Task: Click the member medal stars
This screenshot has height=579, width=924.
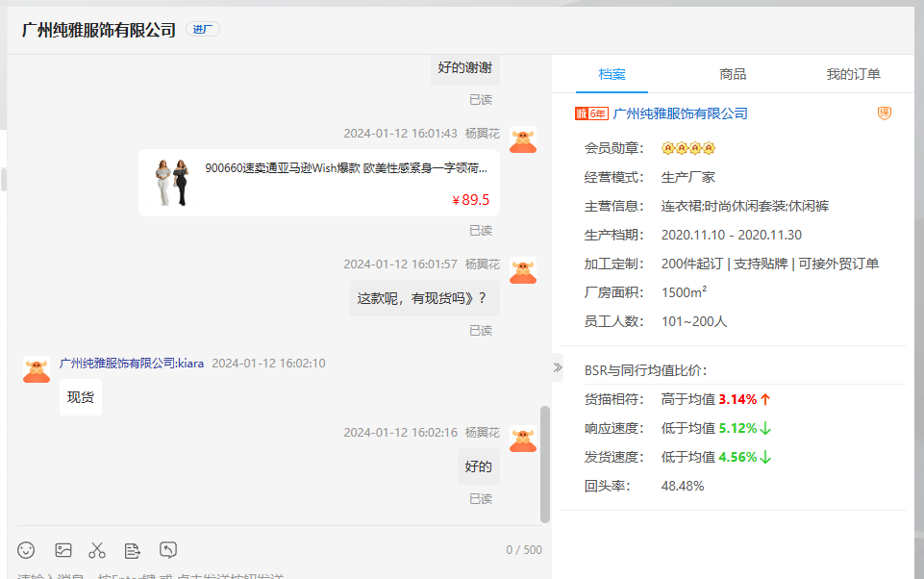Action: coord(688,148)
